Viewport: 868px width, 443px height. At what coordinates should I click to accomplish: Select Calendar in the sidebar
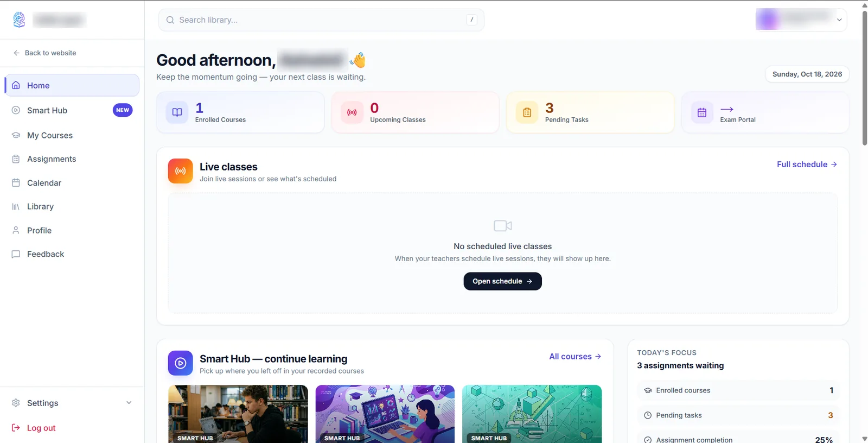72,183
